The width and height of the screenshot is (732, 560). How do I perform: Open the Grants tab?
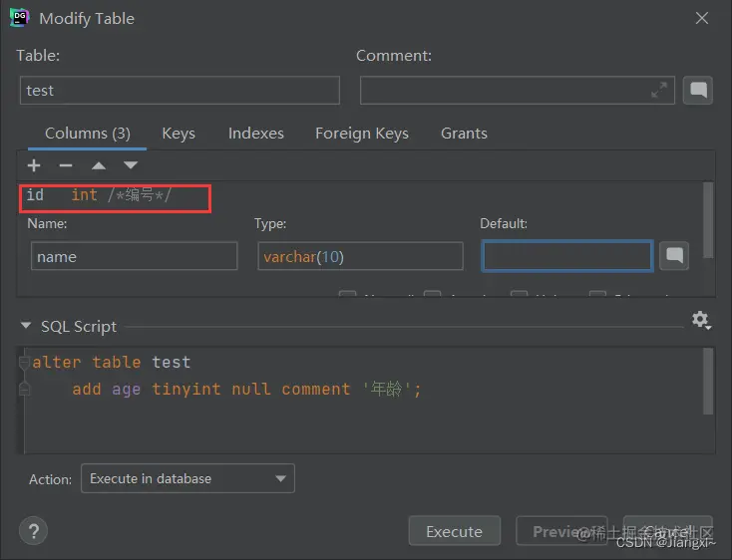[464, 134]
